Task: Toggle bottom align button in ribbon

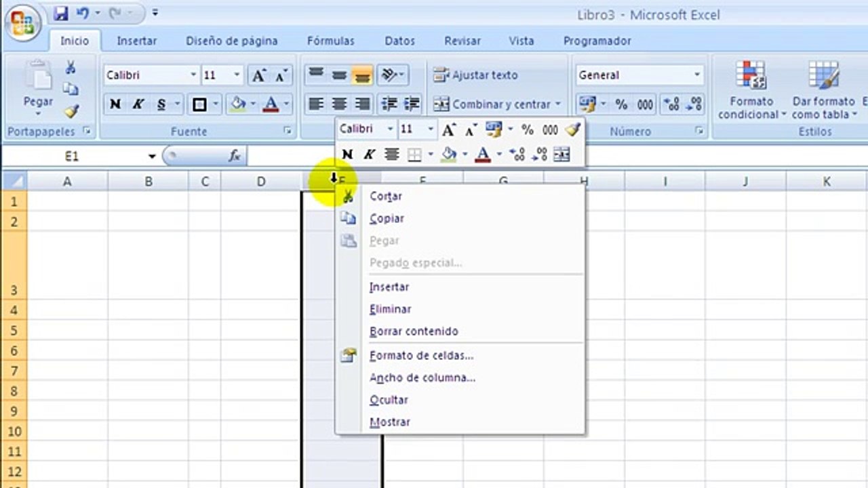Action: click(362, 75)
